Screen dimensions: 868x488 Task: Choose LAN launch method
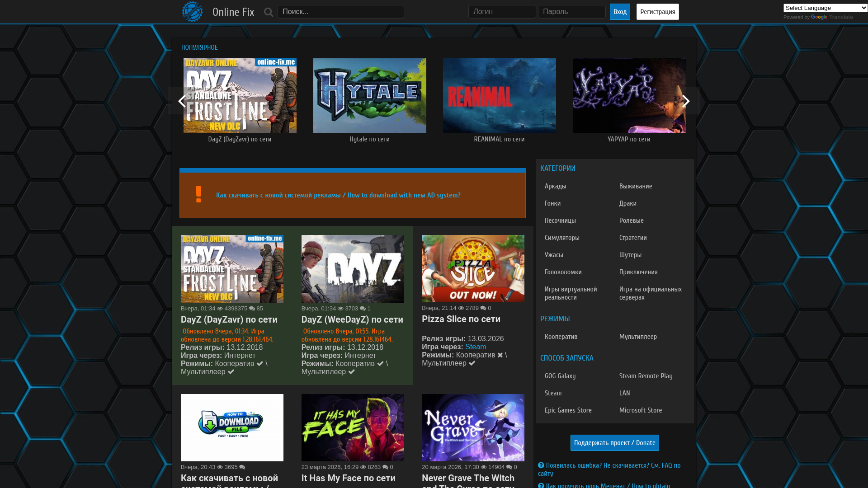[x=624, y=393]
